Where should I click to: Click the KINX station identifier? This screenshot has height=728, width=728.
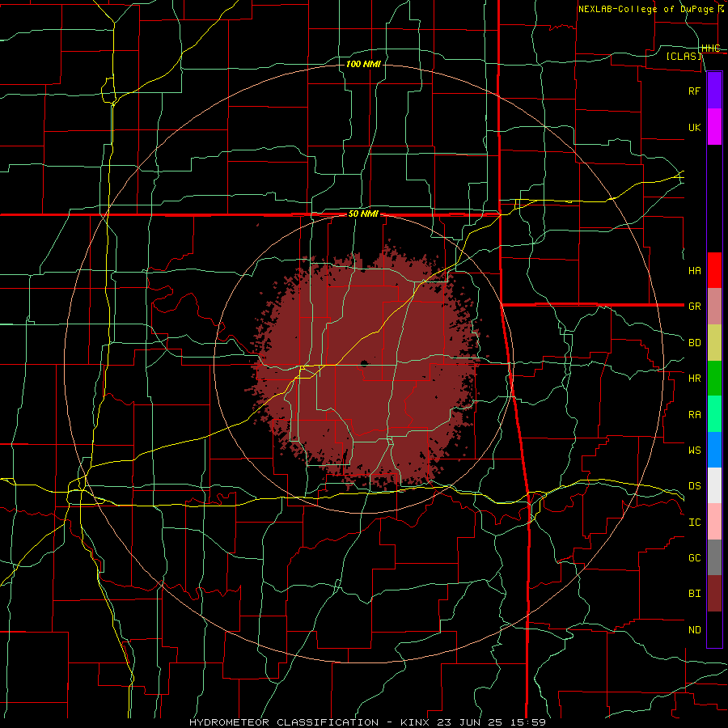pyautogui.click(x=417, y=722)
